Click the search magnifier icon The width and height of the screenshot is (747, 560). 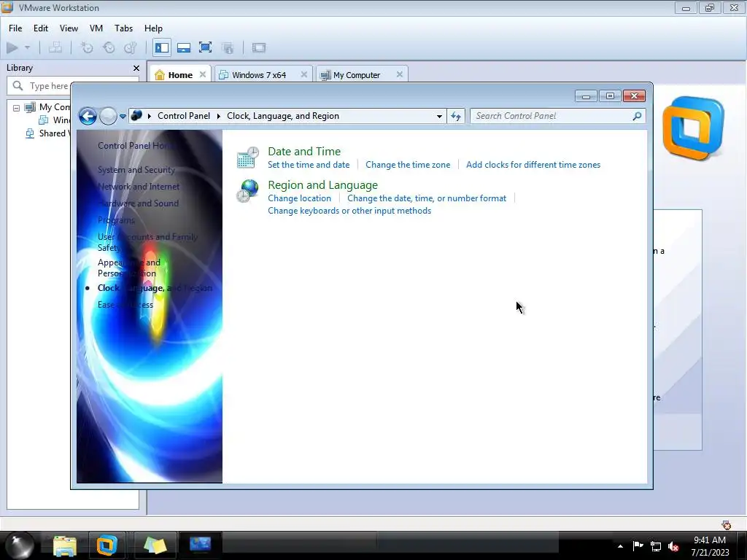[637, 116]
